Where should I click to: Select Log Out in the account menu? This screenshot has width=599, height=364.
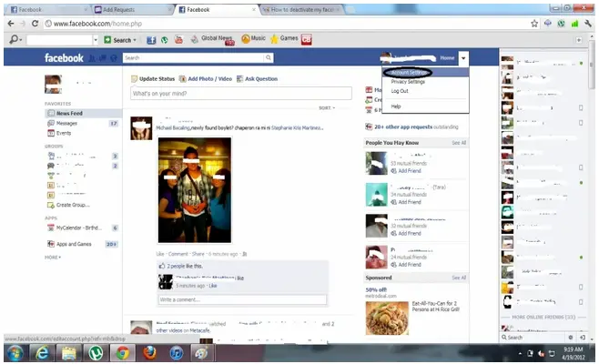(x=400, y=91)
